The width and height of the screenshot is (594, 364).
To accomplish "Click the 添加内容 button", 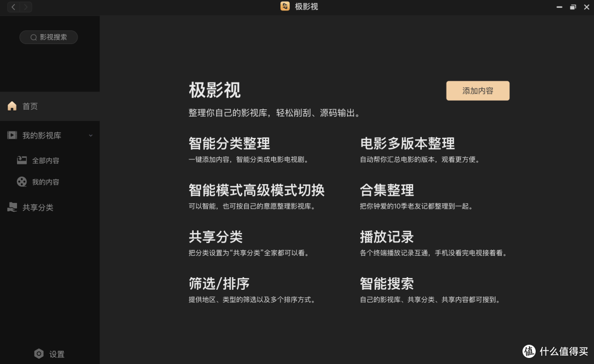I will pos(478,91).
